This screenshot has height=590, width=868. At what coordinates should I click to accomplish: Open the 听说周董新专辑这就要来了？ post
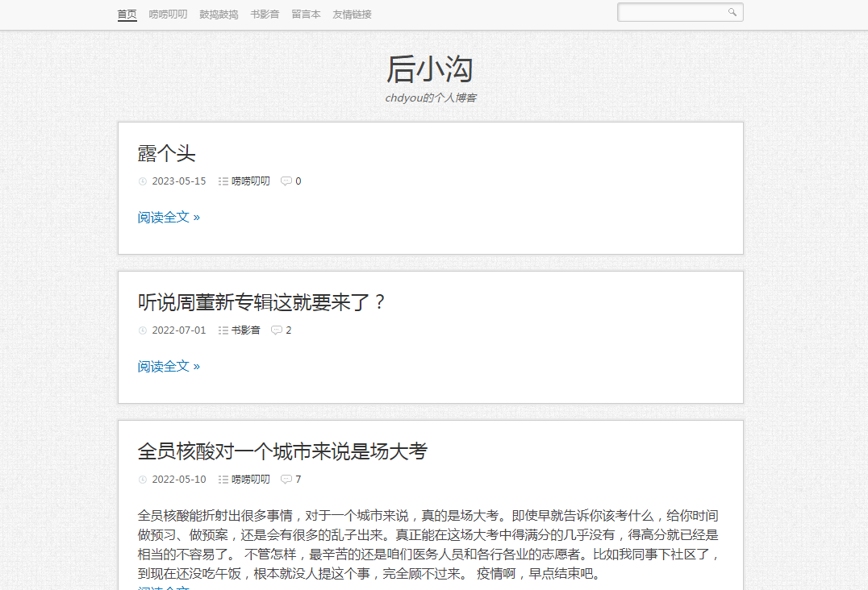[x=263, y=302]
